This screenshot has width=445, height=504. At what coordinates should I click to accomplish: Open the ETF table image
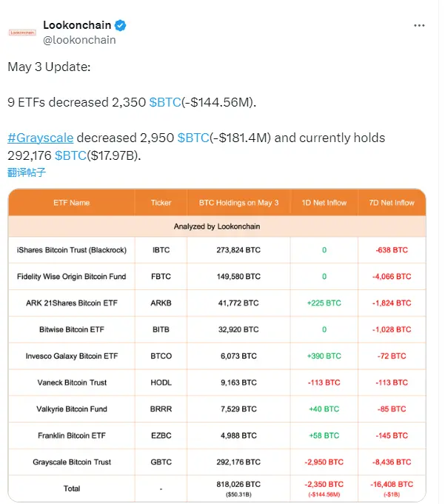click(x=217, y=346)
